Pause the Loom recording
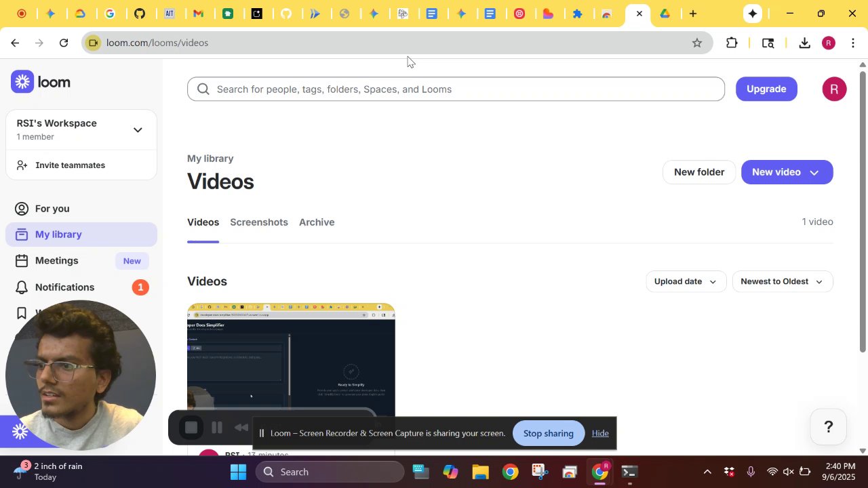Viewport: 868px width, 488px height. 217,428
